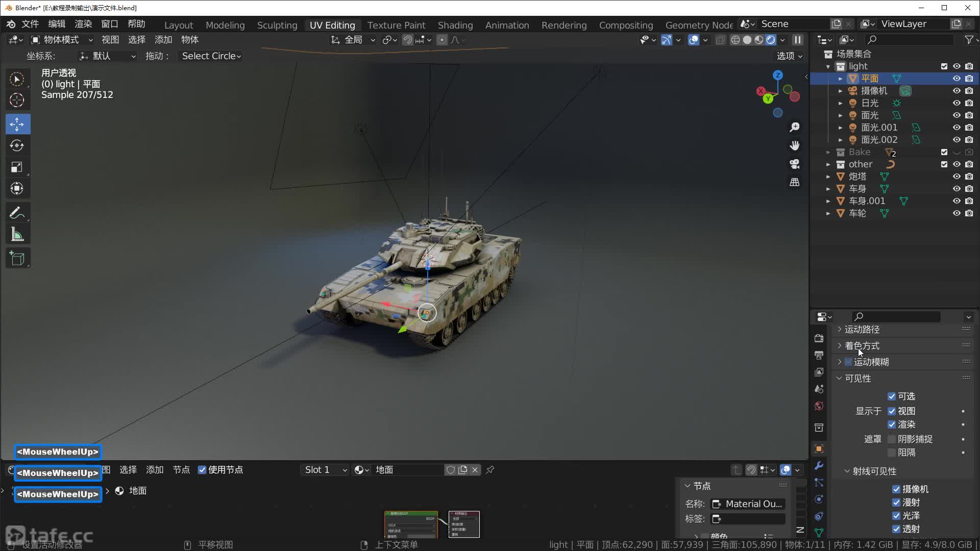Toggle camera view in viewport

(795, 164)
